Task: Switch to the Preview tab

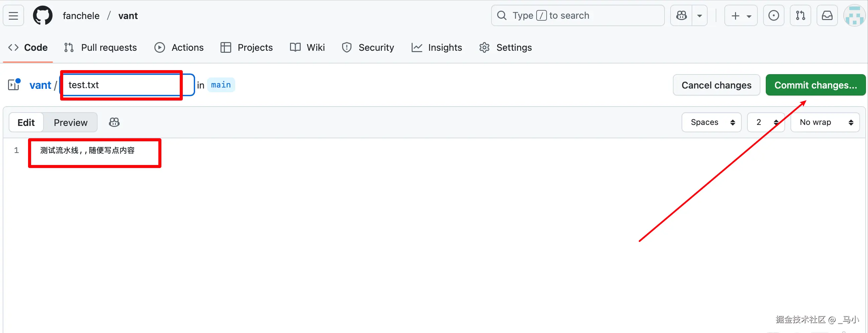Action: point(70,123)
